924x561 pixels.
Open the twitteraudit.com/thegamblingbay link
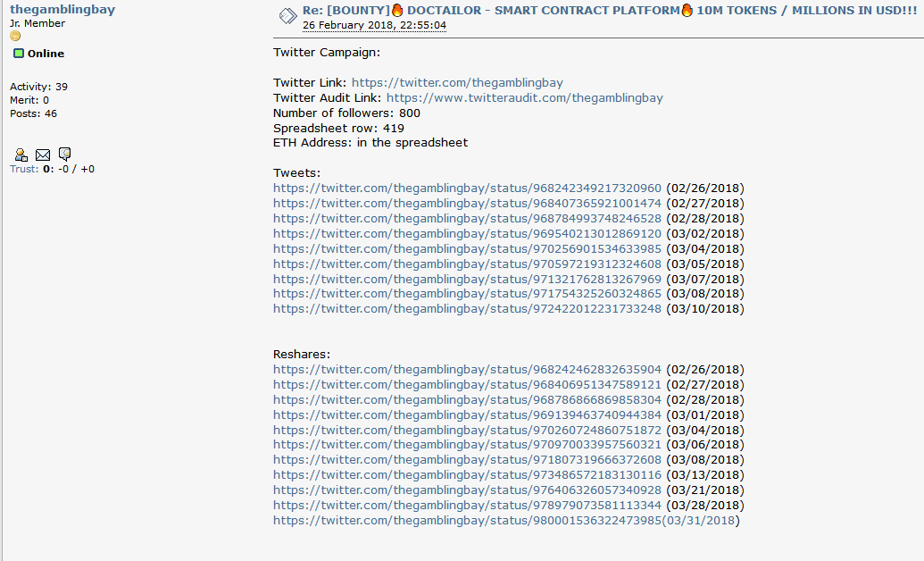click(x=524, y=98)
